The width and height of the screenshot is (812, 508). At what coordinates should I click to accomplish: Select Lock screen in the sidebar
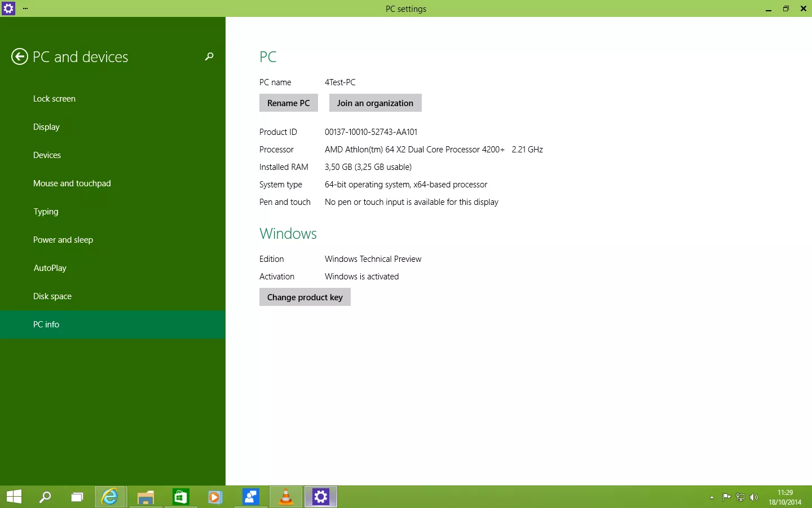113,99
